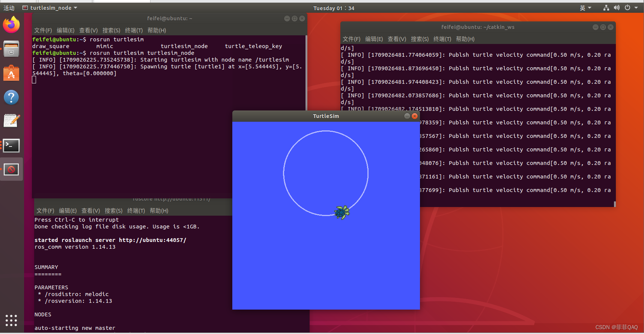Click 'turtle_teleop_key' completion text
Viewport: 644px width, 334px height.
[253, 46]
